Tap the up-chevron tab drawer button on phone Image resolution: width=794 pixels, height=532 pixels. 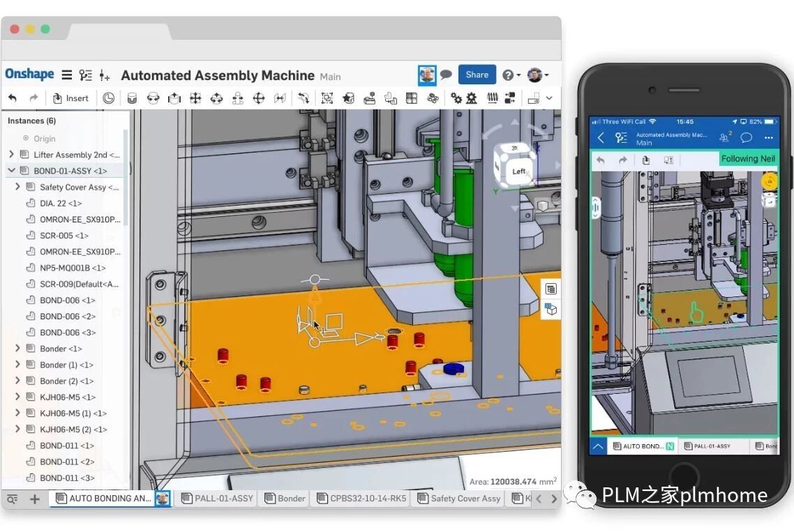(x=598, y=446)
